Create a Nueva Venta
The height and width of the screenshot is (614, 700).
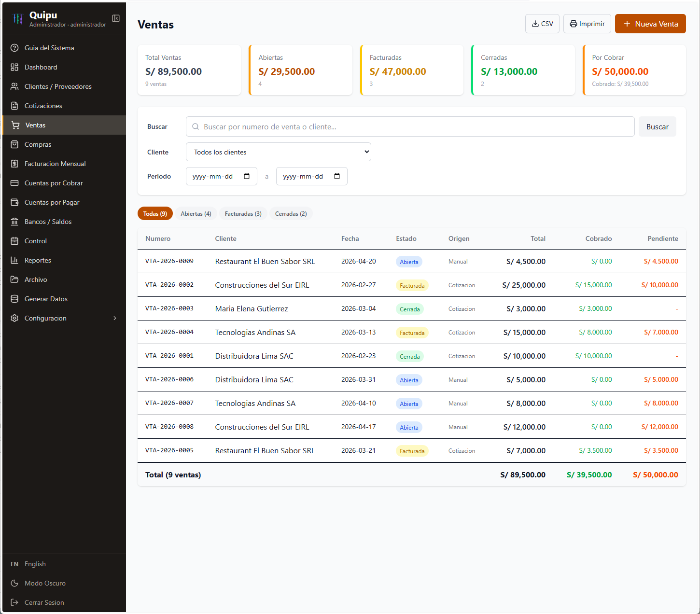pyautogui.click(x=650, y=24)
